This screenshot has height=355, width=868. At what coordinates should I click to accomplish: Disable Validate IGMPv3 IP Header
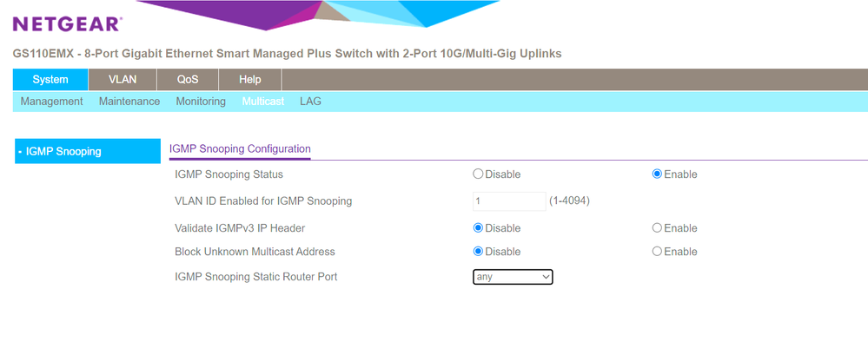(x=478, y=228)
